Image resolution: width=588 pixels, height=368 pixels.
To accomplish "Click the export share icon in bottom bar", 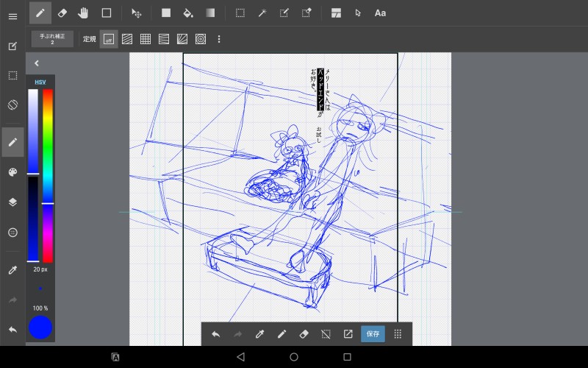I will point(348,334).
